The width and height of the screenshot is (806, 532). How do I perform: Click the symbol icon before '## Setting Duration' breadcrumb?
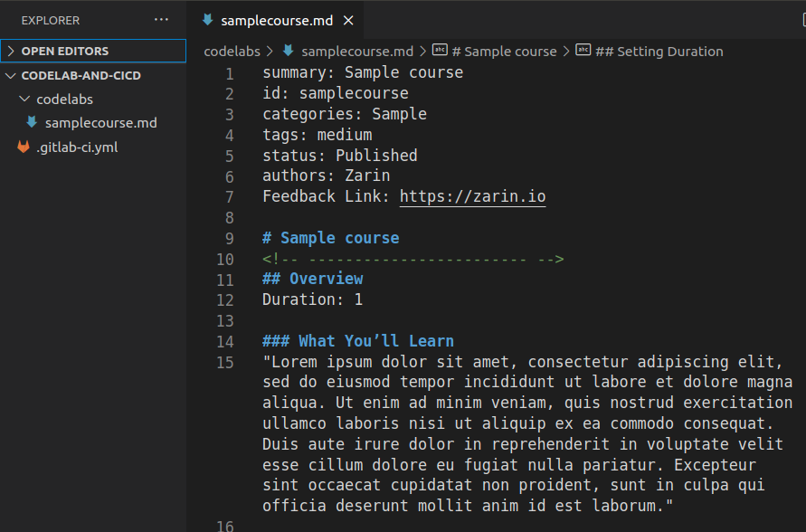pos(583,51)
